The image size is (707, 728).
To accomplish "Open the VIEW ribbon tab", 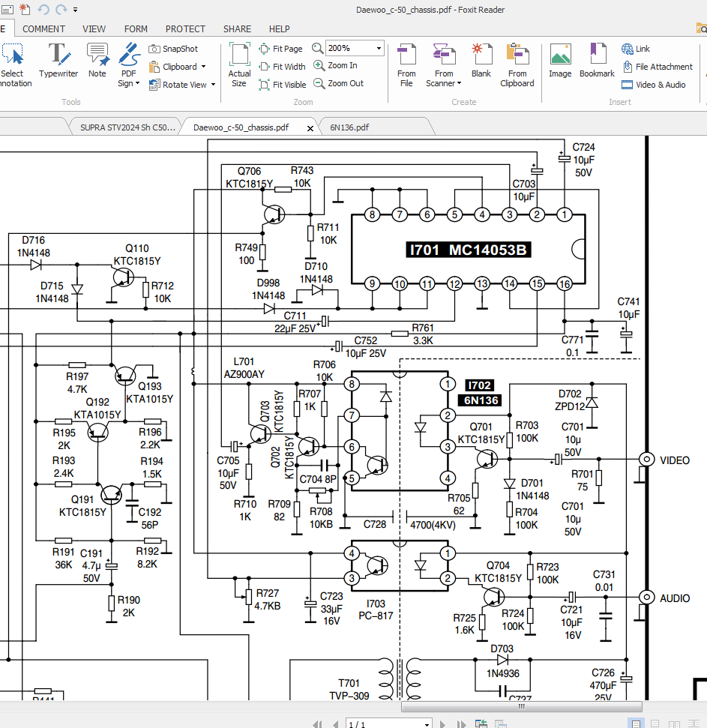I will [94, 28].
